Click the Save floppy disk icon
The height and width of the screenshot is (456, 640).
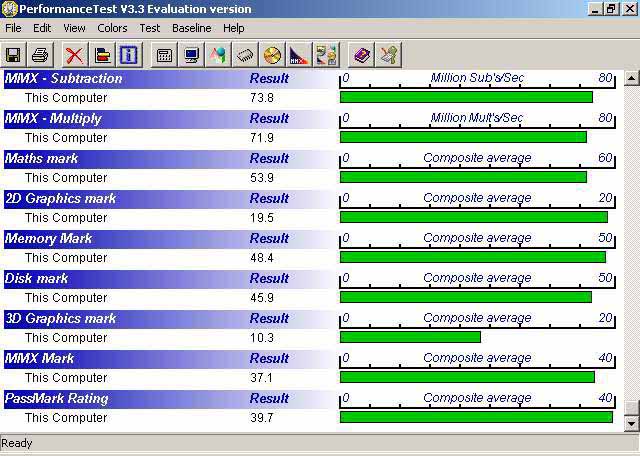(x=14, y=55)
